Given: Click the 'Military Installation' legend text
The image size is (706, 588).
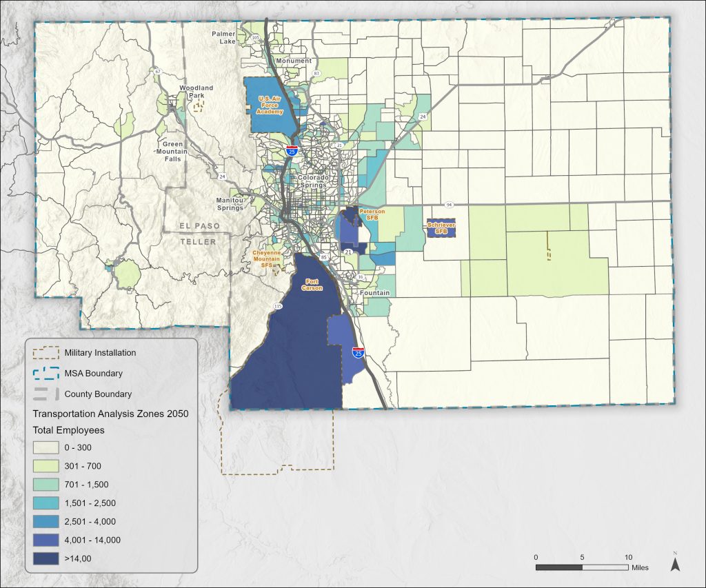Looking at the screenshot, I should click(100, 353).
